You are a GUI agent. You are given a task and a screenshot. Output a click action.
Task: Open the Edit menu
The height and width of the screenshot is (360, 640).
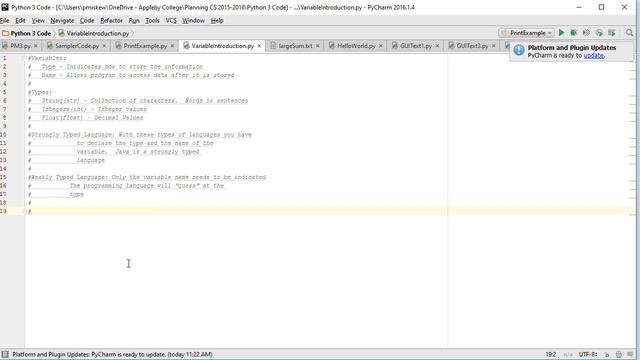(x=20, y=20)
